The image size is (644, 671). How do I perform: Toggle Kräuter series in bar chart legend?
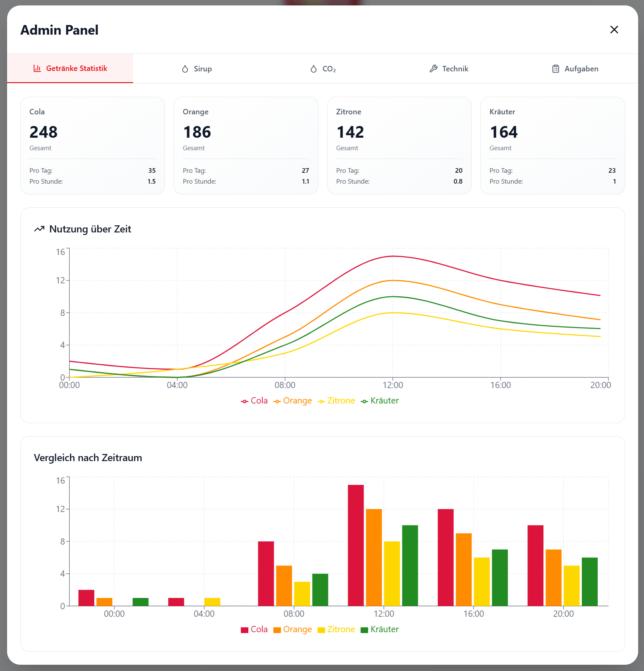[380, 629]
